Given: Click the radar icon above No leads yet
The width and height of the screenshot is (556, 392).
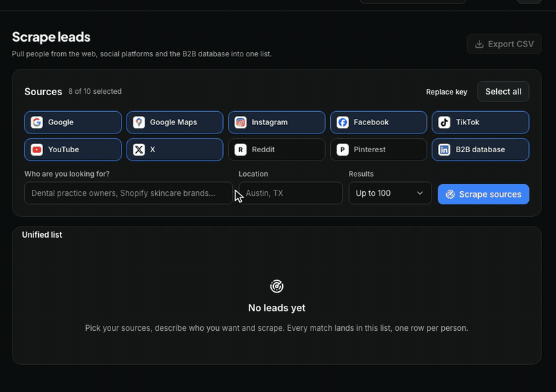Looking at the screenshot, I should pos(277,286).
